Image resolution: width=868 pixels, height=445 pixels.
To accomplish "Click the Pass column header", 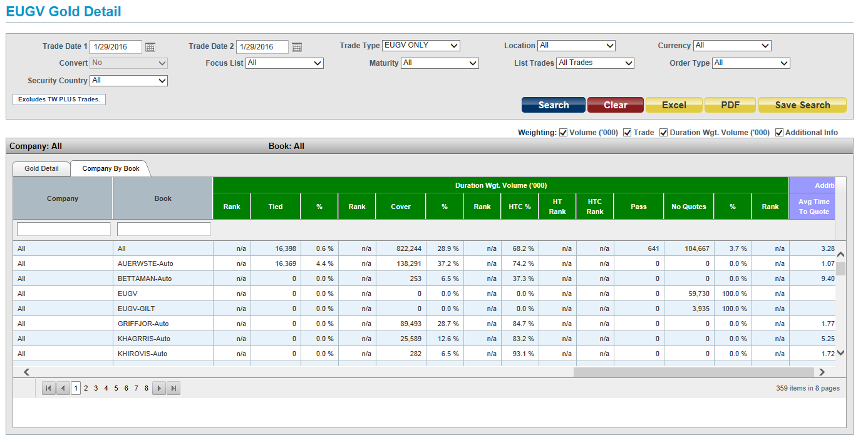I will tap(639, 207).
